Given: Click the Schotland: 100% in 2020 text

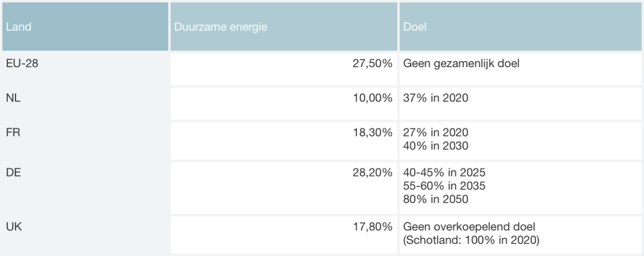Looking at the screenshot, I should click(471, 241).
